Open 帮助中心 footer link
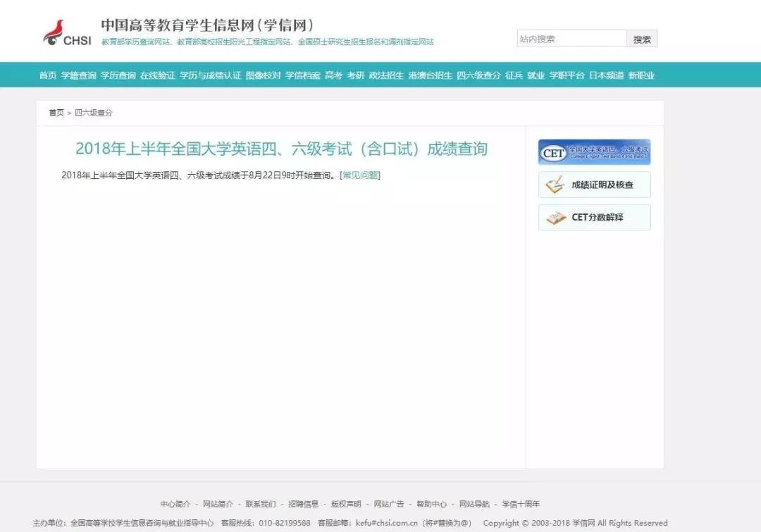 click(x=431, y=504)
